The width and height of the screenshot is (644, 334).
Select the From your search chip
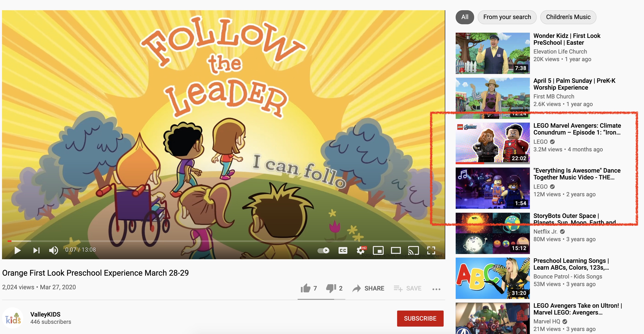507,17
